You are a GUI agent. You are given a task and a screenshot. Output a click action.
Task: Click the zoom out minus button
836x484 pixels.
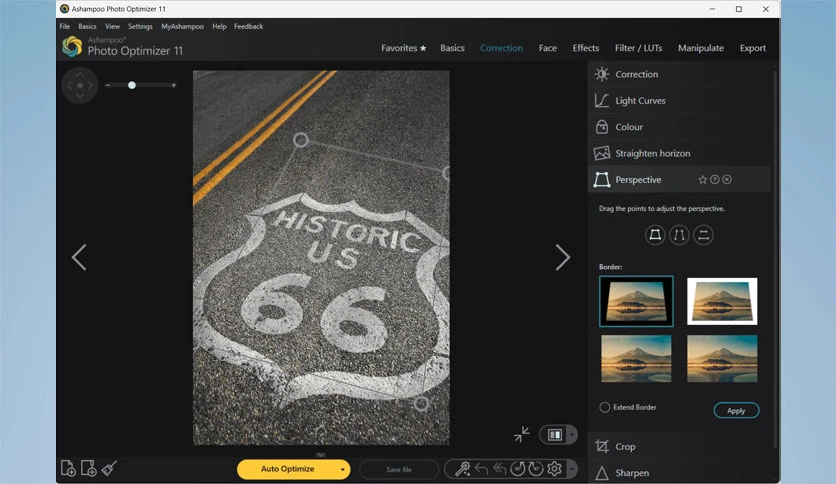[108, 85]
